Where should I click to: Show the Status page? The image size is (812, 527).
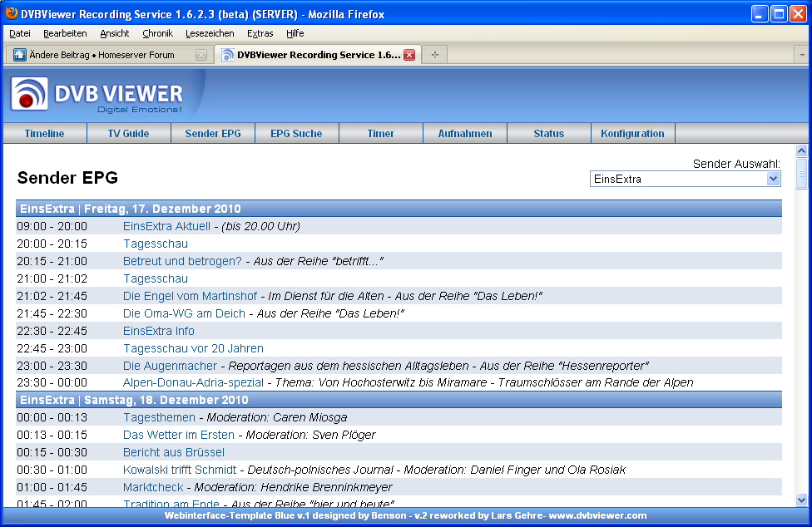pyautogui.click(x=549, y=134)
